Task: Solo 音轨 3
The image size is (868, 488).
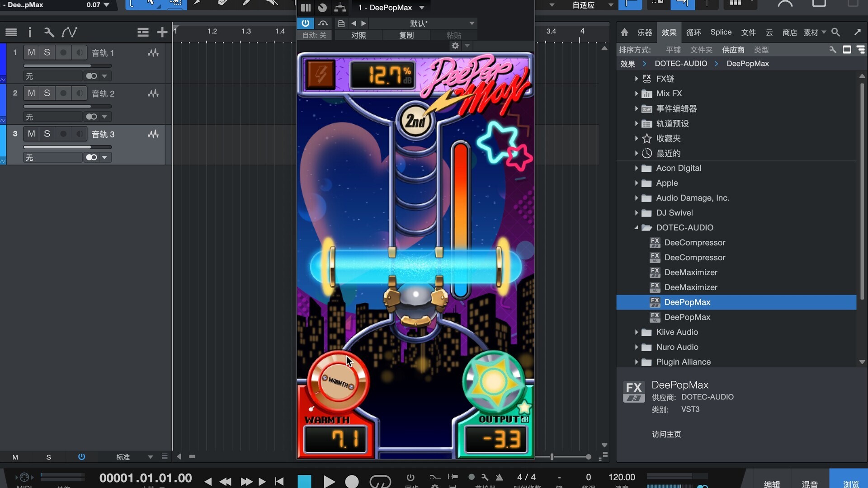Action: 47,134
